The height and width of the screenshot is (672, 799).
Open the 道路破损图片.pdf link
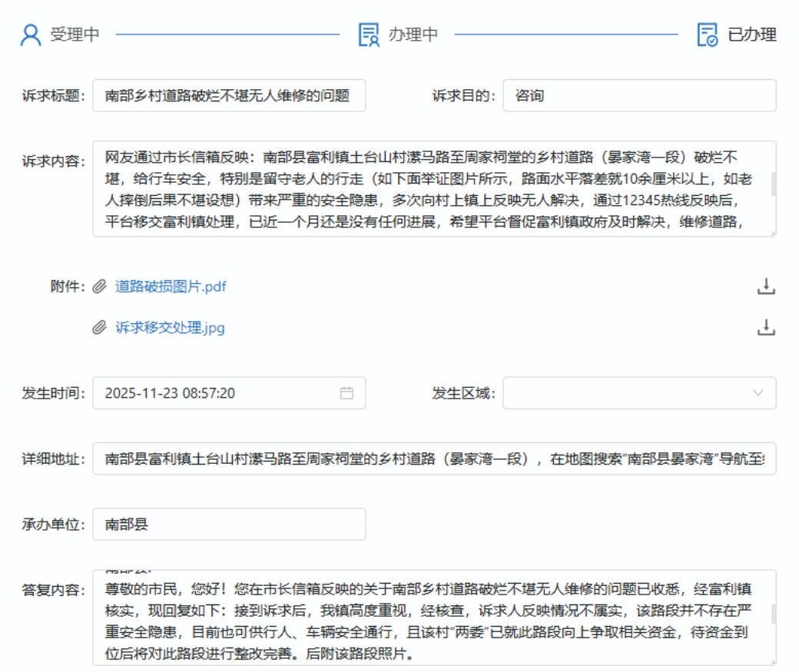pyautogui.click(x=171, y=286)
